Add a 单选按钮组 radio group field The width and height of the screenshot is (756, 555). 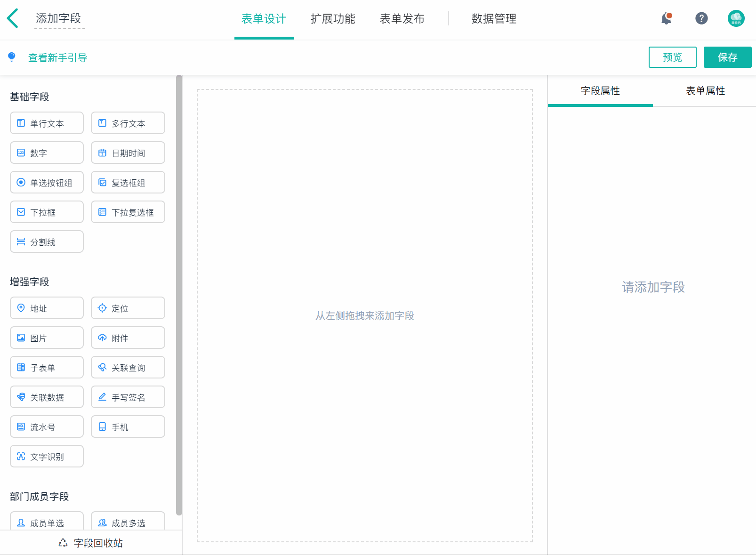click(47, 183)
